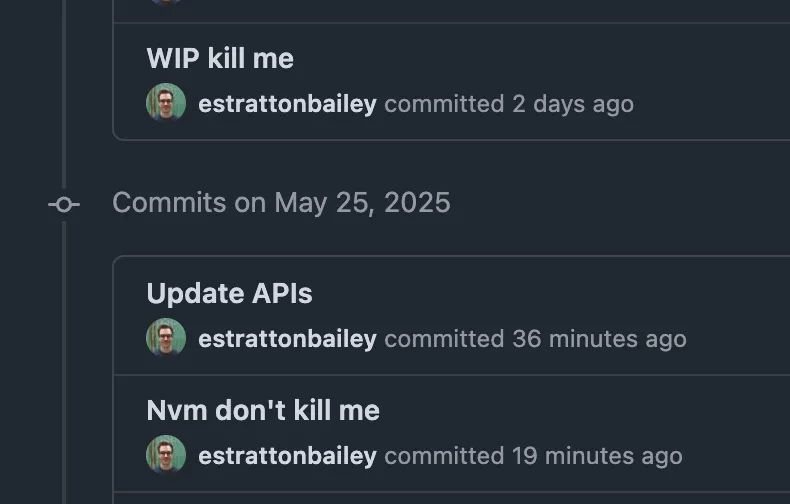Click "committed" text in Nvm don't kill me row

pyautogui.click(x=444, y=456)
